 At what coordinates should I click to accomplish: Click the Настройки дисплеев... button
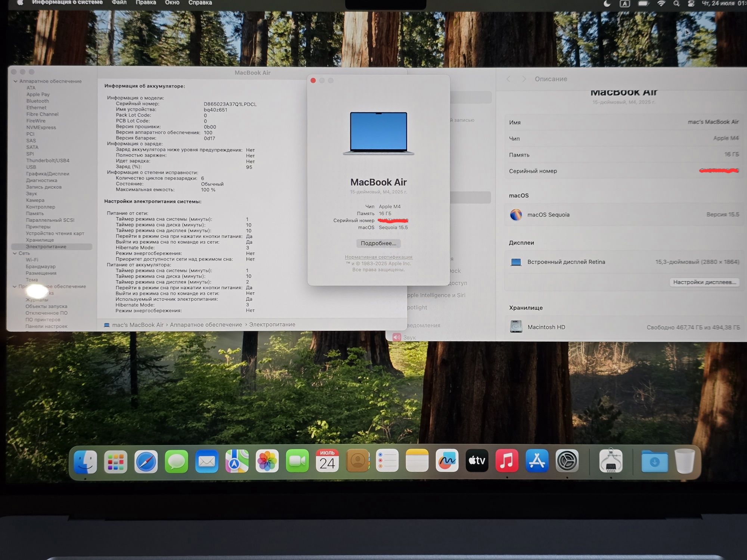pos(704,282)
